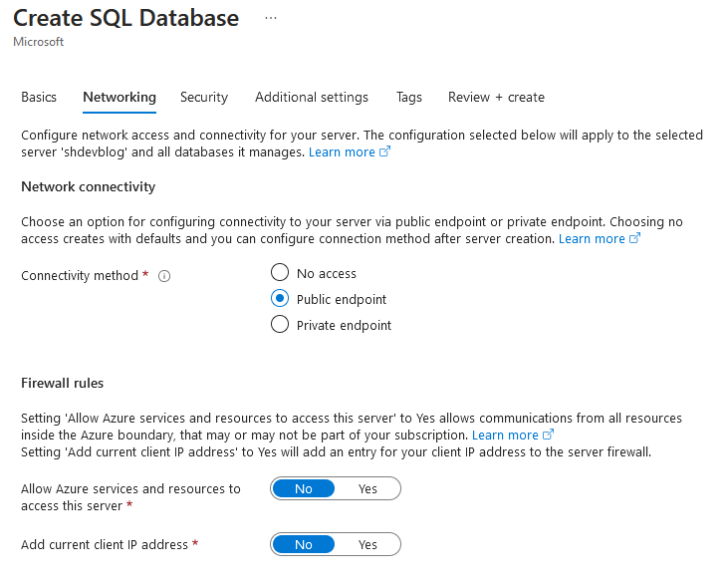Click the external link icon after server description

[x=384, y=151]
